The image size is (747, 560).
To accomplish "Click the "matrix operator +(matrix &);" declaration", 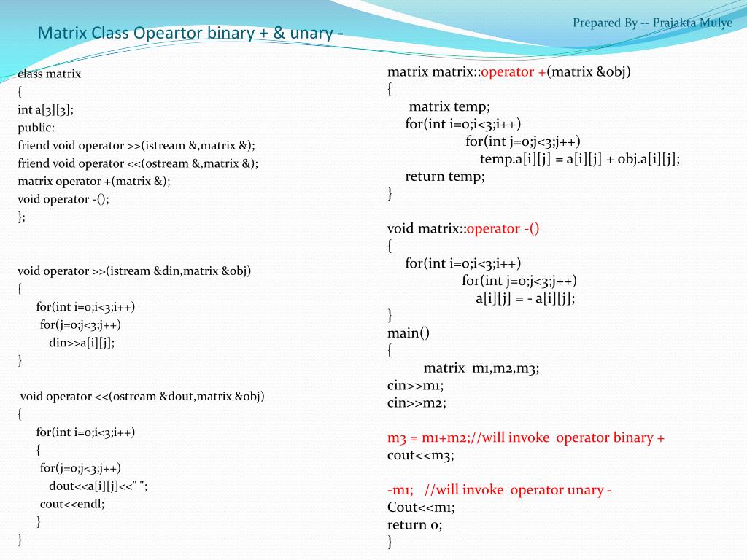I will (94, 182).
